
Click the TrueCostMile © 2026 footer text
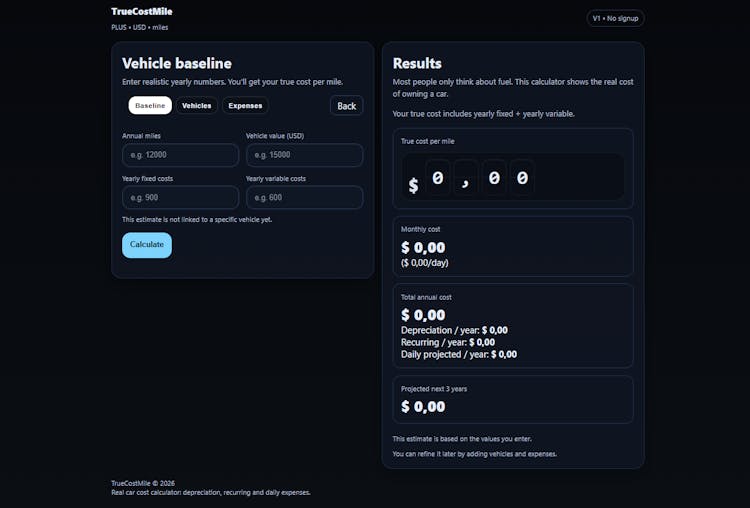tap(142, 483)
